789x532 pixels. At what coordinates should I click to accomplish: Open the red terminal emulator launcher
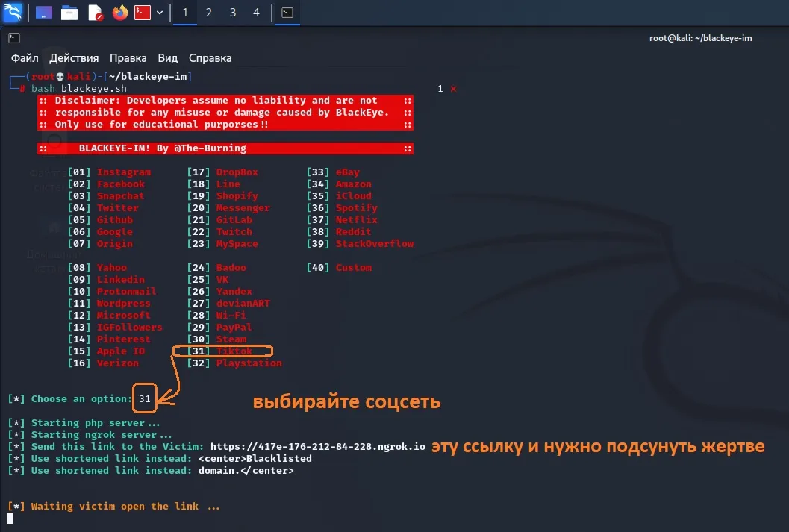143,13
